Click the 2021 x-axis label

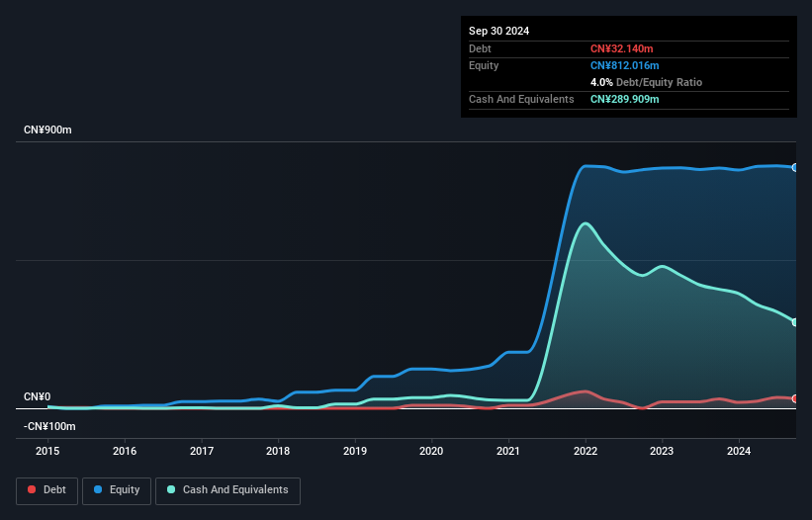tap(508, 451)
